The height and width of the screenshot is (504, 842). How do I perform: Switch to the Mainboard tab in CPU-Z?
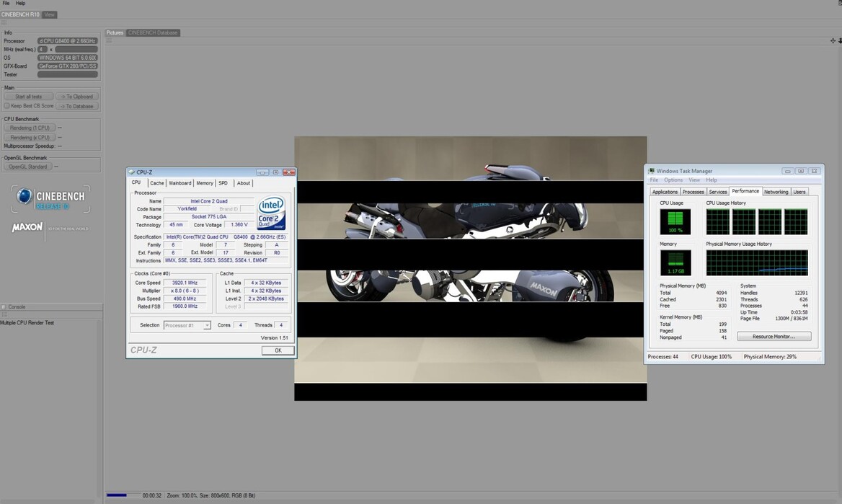click(x=180, y=183)
